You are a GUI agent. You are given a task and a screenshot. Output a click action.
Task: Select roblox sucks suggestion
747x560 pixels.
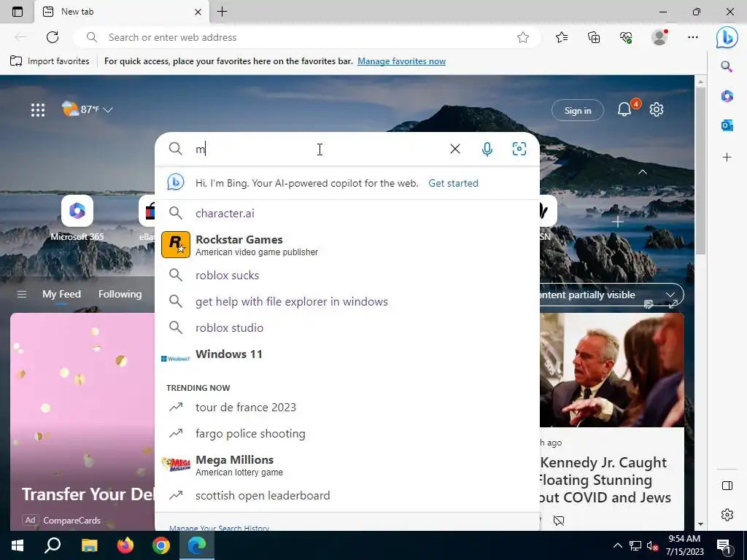[x=347, y=275]
